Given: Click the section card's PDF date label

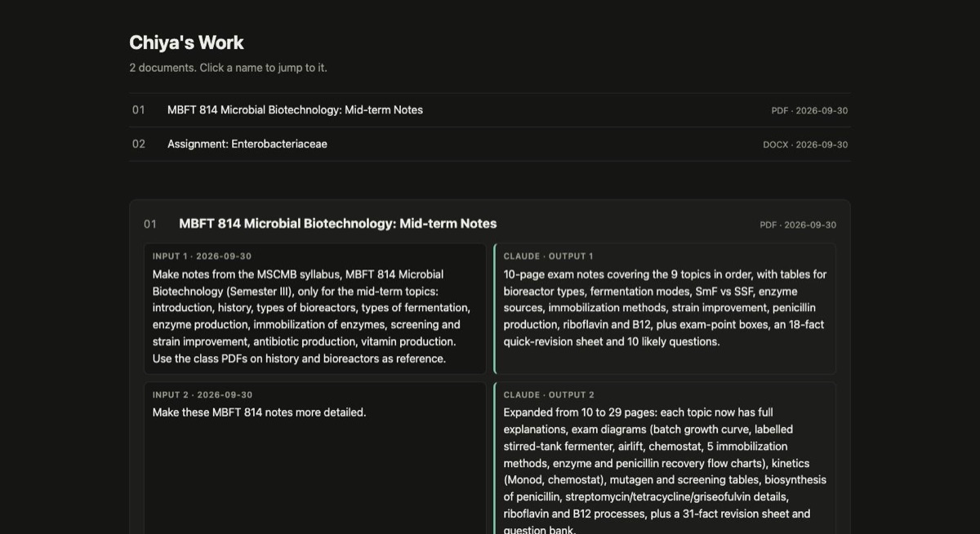Looking at the screenshot, I should (798, 225).
